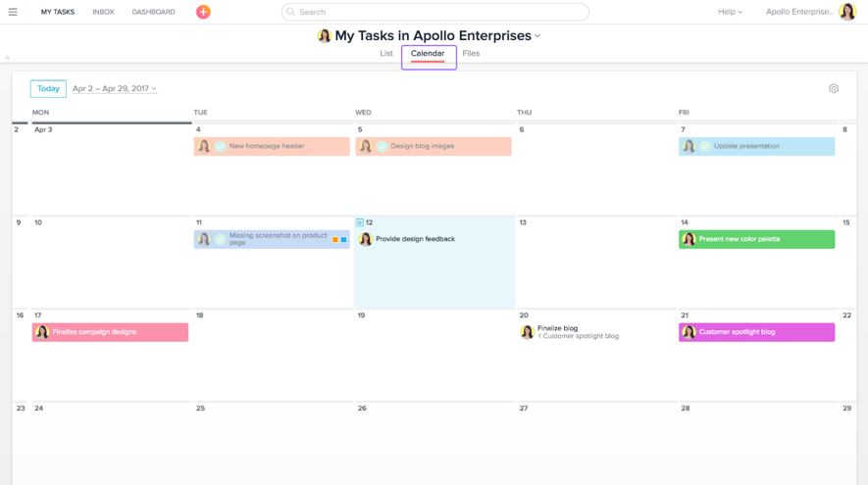Click the small collapse arrow at left edge
This screenshot has height=485, width=868.
(7, 58)
